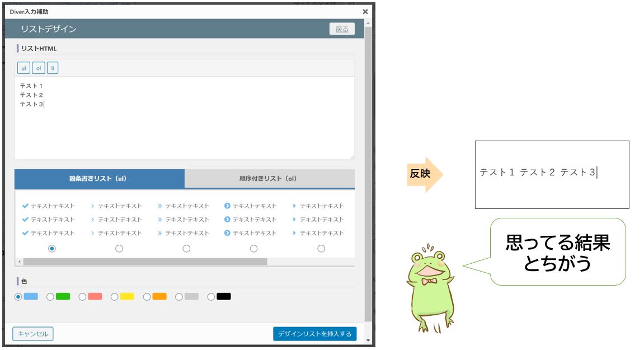Click the ol tag button
The width and height of the screenshot is (644, 350).
[x=38, y=68]
